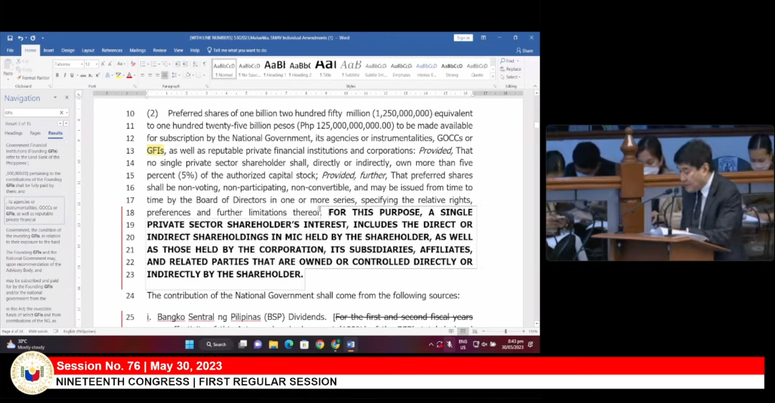This screenshot has width=775, height=403.
Task: Click the Sort icon
Action: [195, 64]
